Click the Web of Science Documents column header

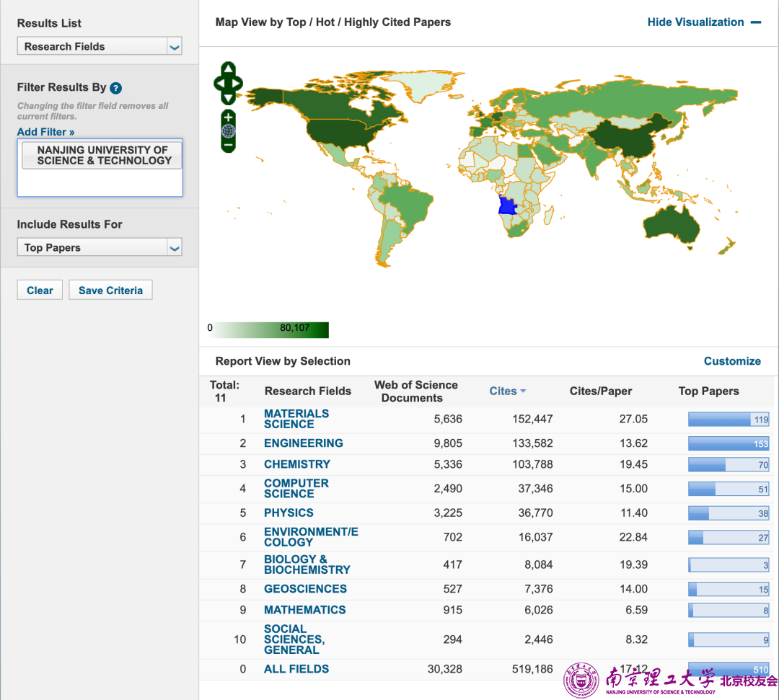pos(415,391)
